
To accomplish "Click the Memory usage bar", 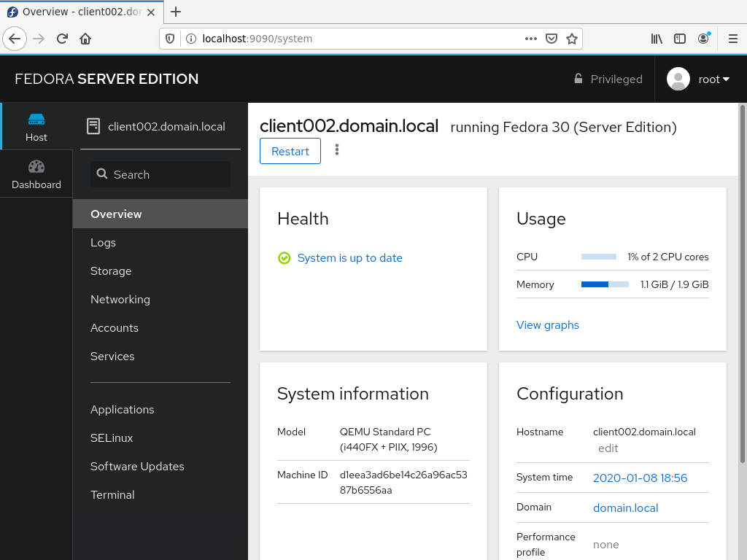I will coord(605,285).
